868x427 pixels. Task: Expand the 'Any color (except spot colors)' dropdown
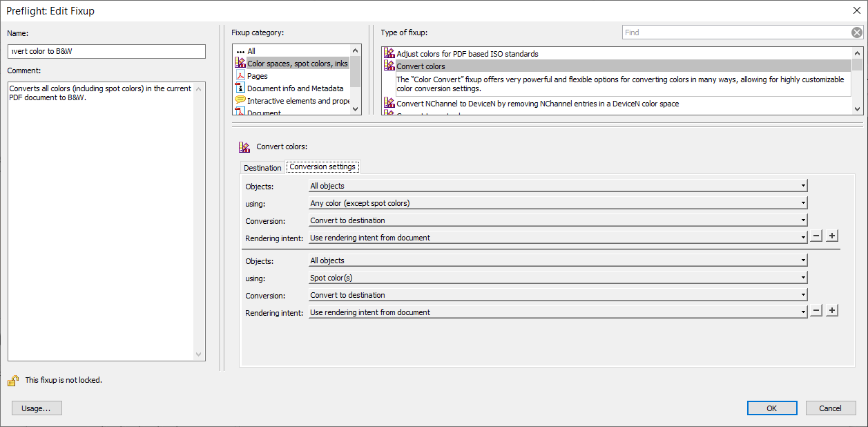tap(557, 203)
